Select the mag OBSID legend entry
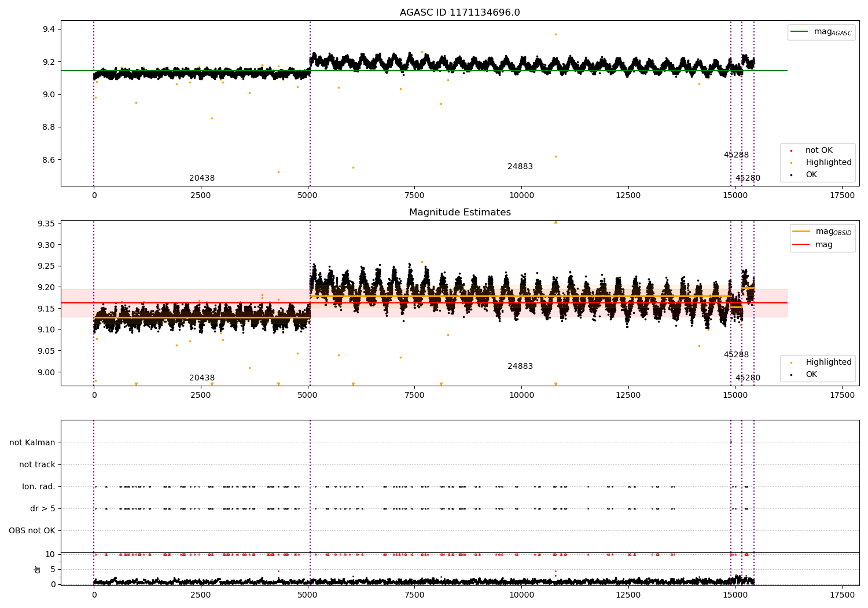 822,232
